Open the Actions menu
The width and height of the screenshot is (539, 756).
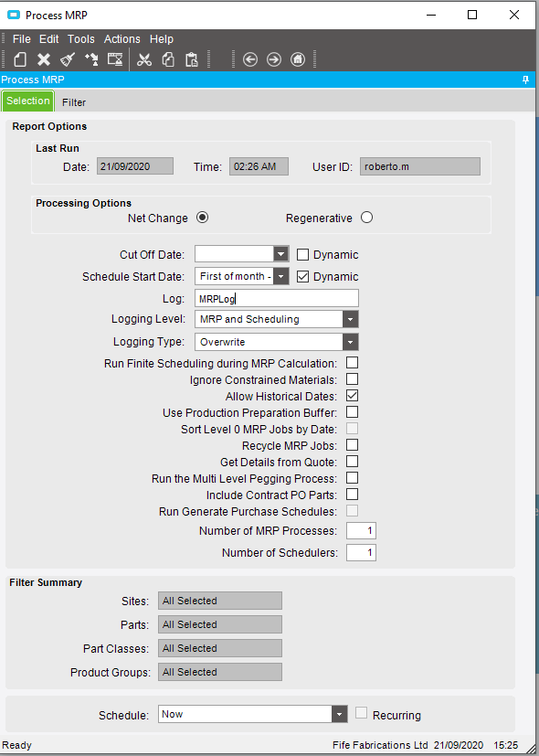pyautogui.click(x=122, y=39)
